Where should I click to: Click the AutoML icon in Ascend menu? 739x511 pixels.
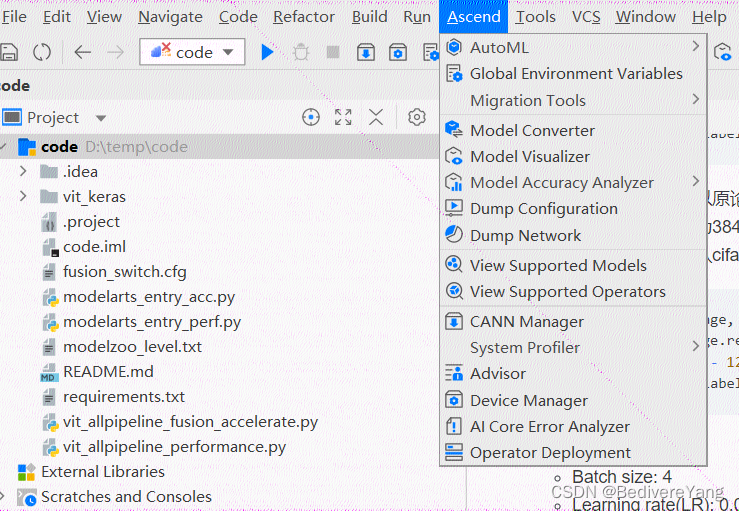coord(454,47)
